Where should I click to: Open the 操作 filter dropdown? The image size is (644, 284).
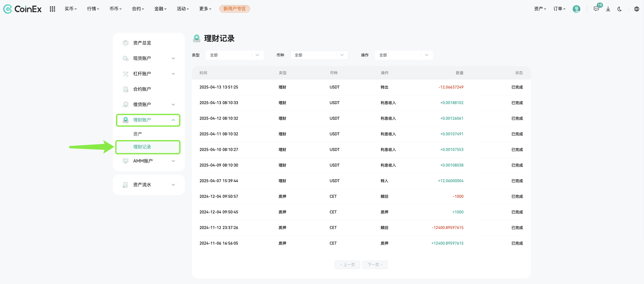point(404,55)
